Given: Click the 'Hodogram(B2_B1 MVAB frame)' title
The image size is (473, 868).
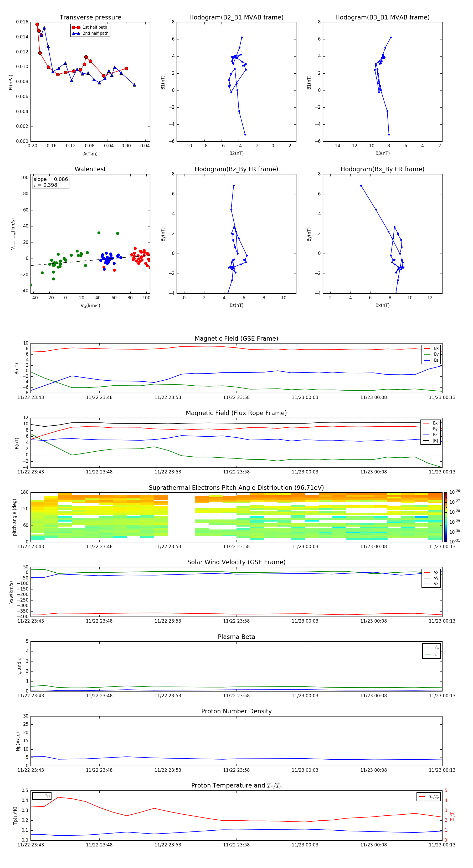Looking at the screenshot, I should 236,18.
